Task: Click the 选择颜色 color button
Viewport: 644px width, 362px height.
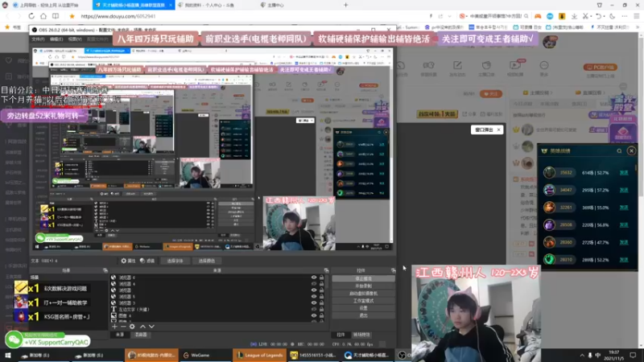Action: click(x=207, y=261)
